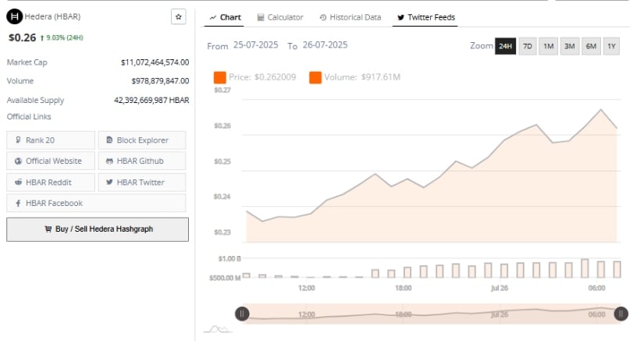Viewport: 644px width, 341px height.
Task: Add Hedera to favorites via star icon
Action: point(178,17)
